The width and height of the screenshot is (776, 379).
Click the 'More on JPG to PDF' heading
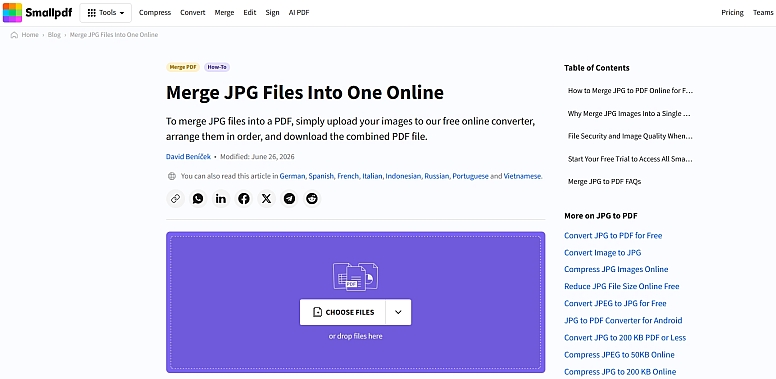pyautogui.click(x=601, y=216)
